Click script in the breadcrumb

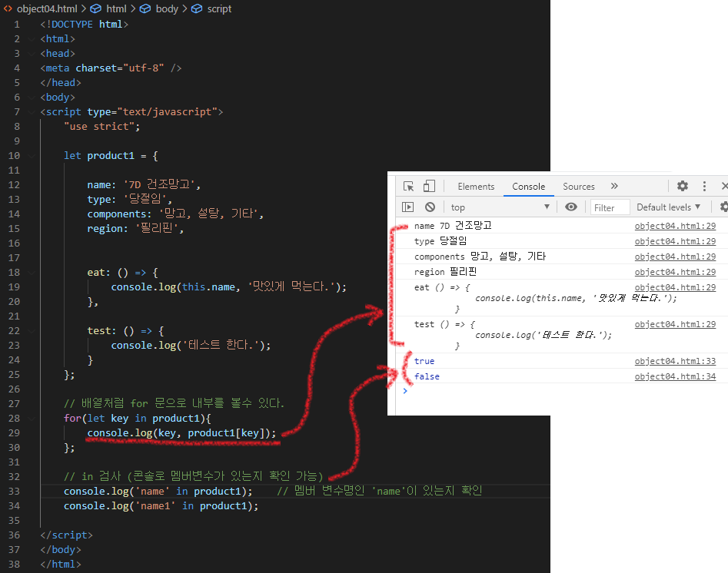(219, 8)
